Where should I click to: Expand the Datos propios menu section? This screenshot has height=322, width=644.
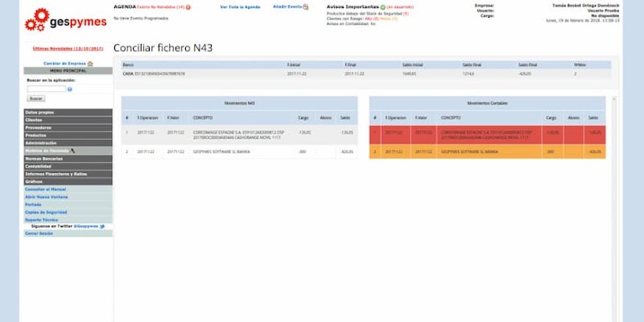point(68,112)
